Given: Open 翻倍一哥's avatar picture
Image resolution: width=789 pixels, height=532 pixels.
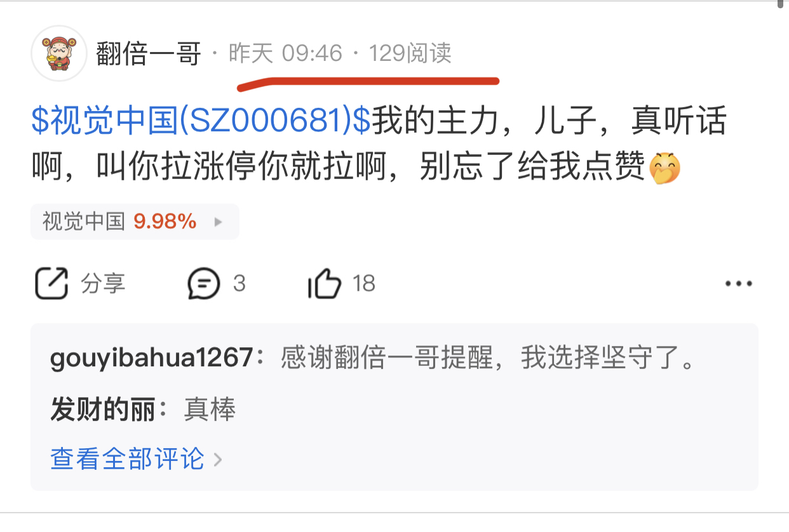Looking at the screenshot, I should click(x=59, y=53).
